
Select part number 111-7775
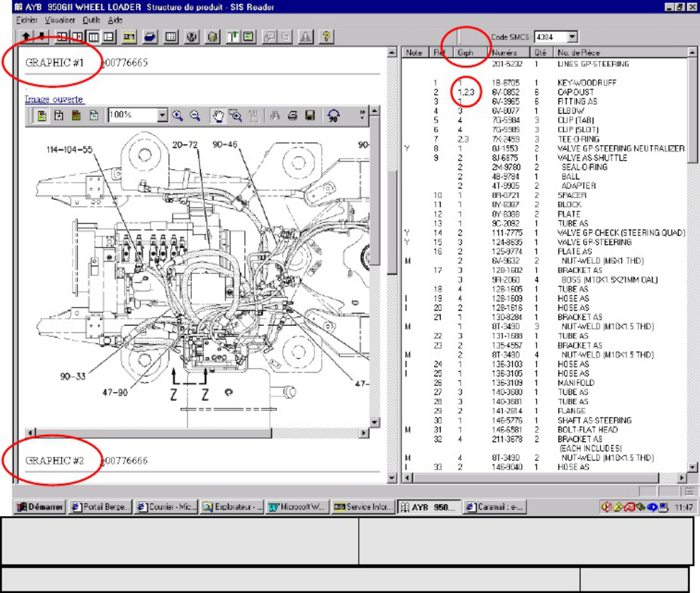[x=507, y=233]
